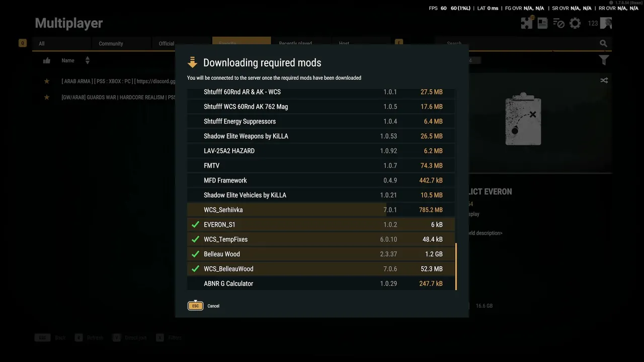This screenshot has width=644, height=362.
Task: Click the EVERON_S1 mod name
Action: coord(219,225)
